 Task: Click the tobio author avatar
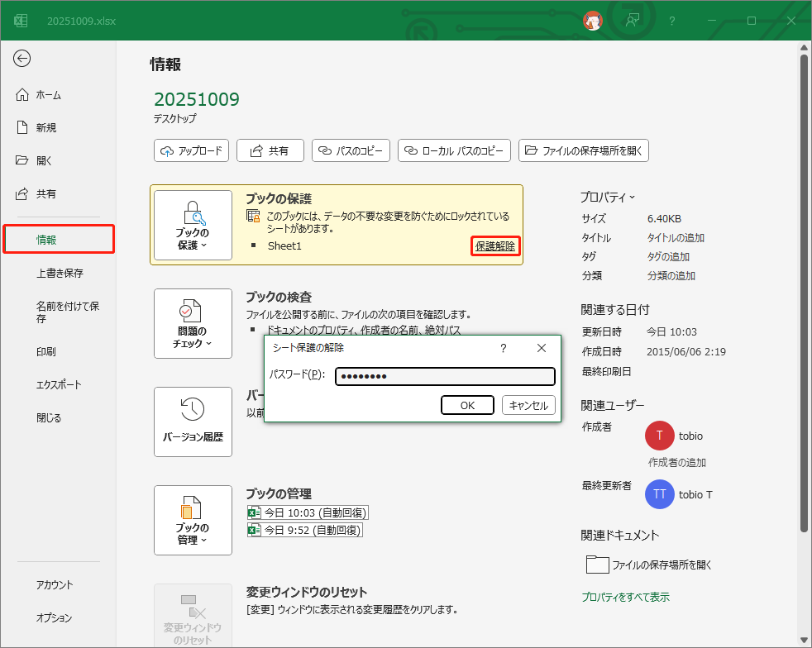659,436
